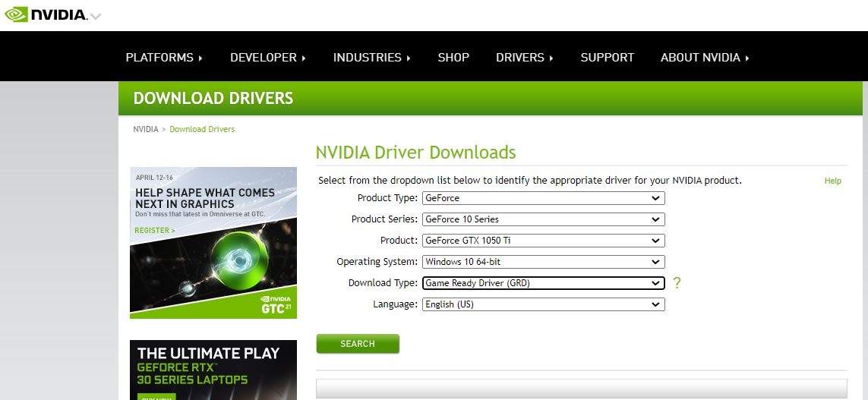Click the green question mark help icon
868x400 pixels.
pos(677,283)
